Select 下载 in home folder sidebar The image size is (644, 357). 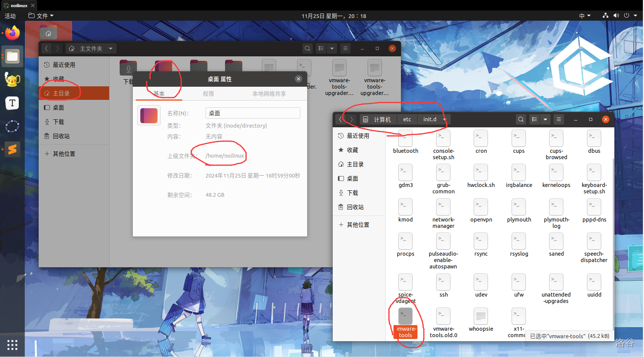(74, 122)
